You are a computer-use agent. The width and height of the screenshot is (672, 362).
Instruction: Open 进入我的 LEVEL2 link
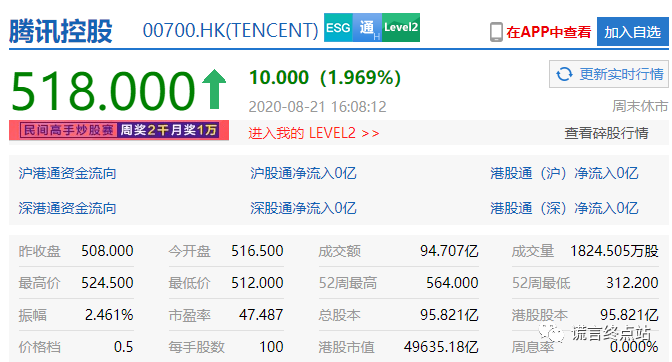point(314,133)
